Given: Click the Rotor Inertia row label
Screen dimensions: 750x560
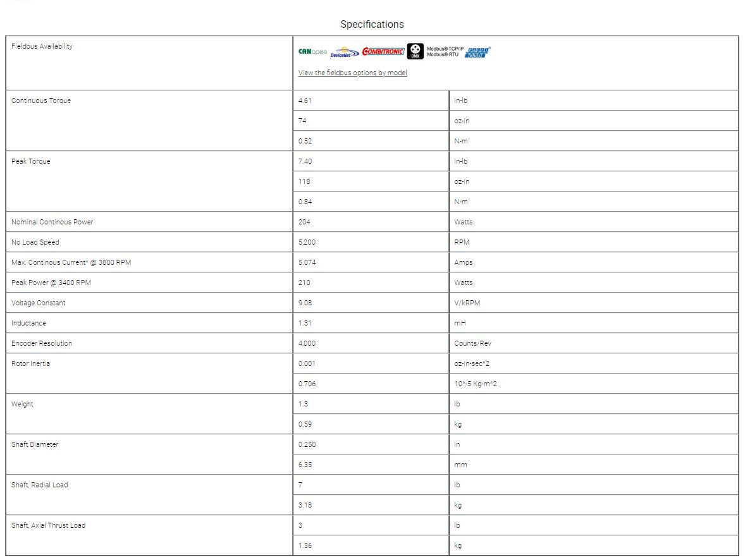Looking at the screenshot, I should [30, 363].
